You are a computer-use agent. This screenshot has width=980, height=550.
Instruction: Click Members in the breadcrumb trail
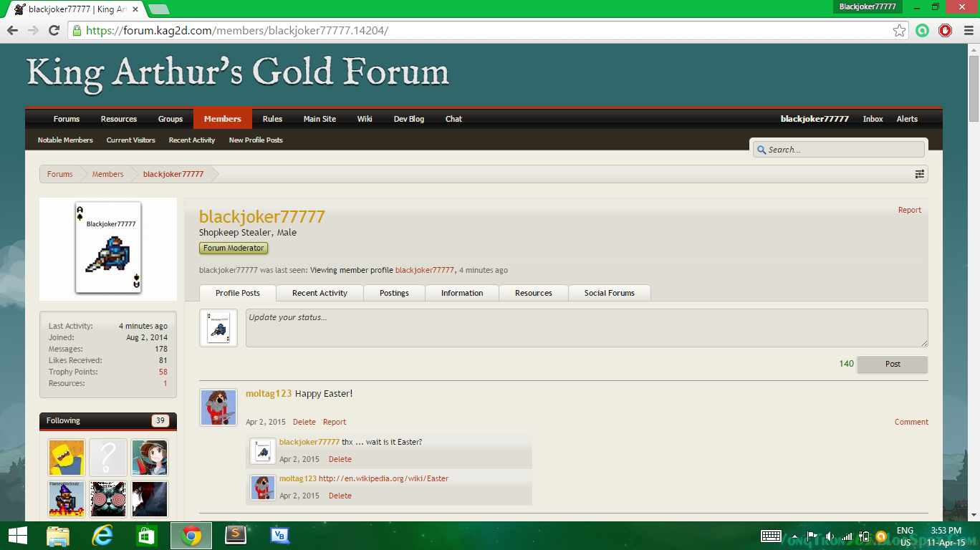click(107, 174)
